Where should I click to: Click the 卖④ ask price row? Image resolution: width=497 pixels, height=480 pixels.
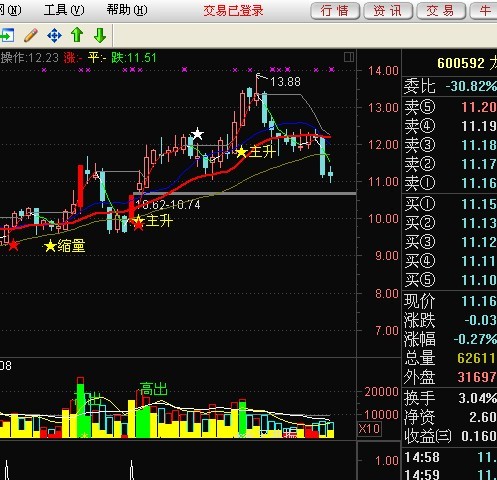450,126
